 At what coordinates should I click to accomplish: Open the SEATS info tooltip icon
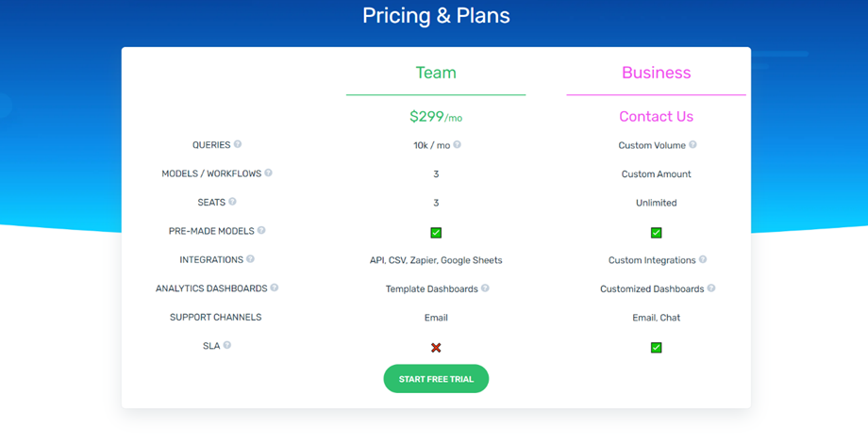(x=232, y=202)
